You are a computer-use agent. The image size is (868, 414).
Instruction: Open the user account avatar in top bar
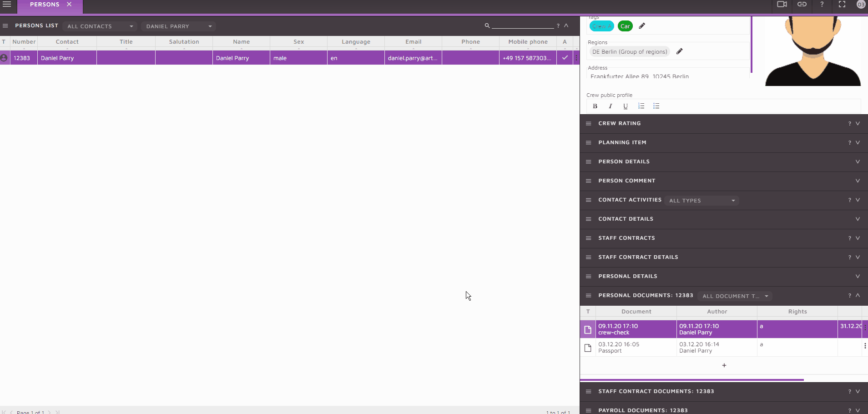click(861, 5)
